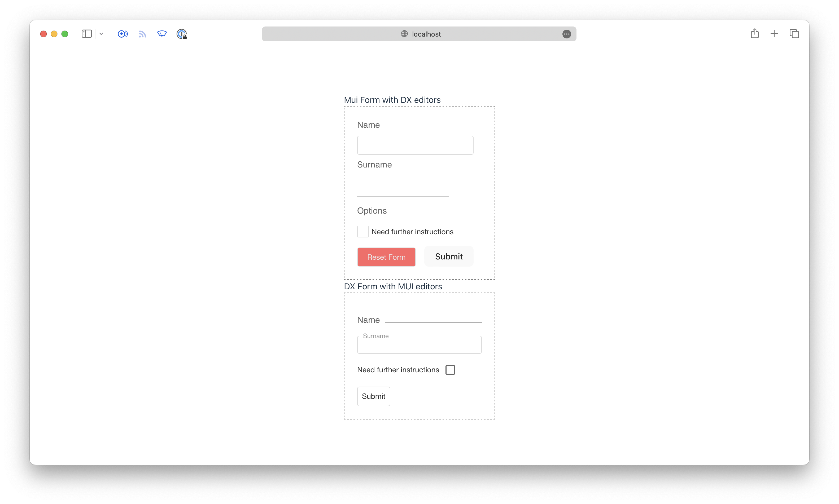Viewport: 839px width, 504px height.
Task: Select the 'Submit' button in DX form
Action: (373, 396)
